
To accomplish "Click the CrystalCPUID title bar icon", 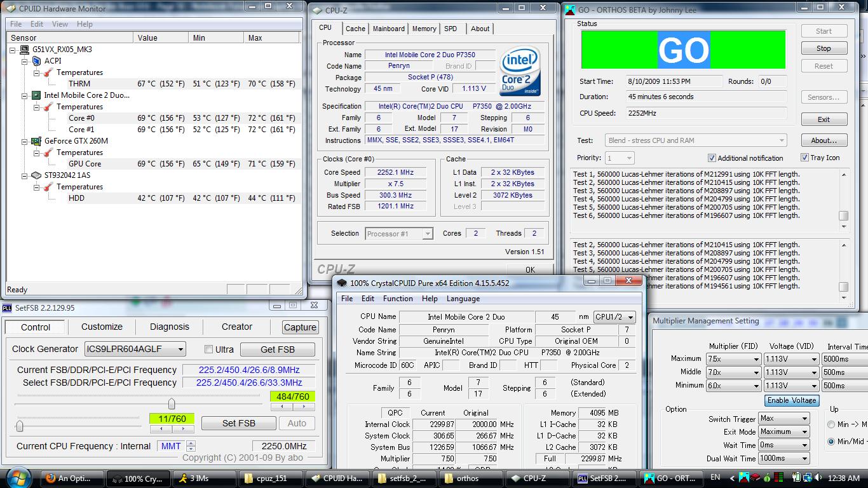I will 342,283.
